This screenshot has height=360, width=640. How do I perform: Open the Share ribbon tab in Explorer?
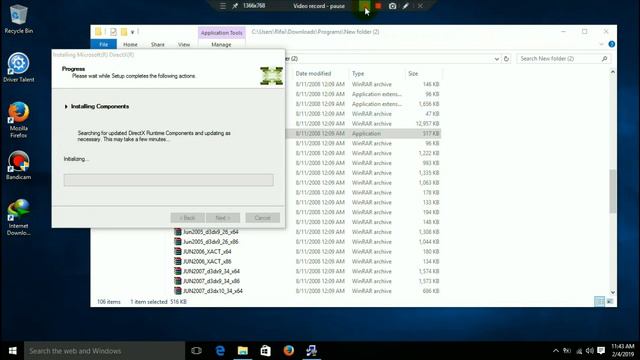pos(158,44)
